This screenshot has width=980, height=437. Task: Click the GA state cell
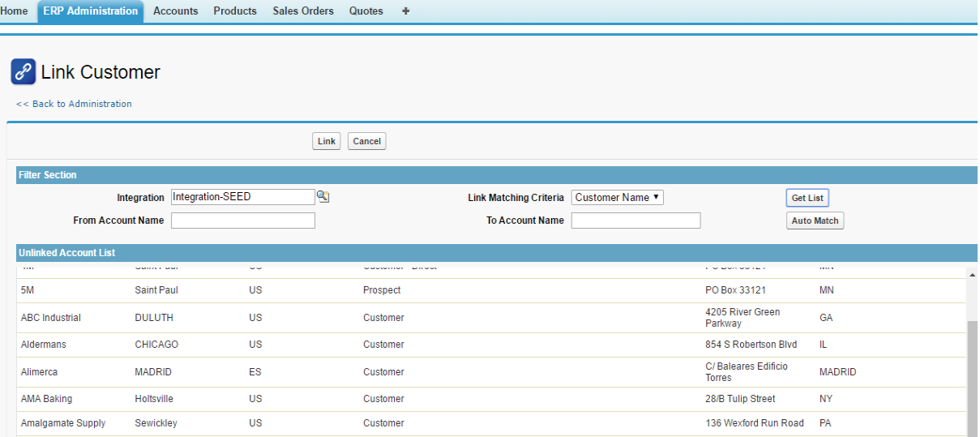click(x=826, y=318)
